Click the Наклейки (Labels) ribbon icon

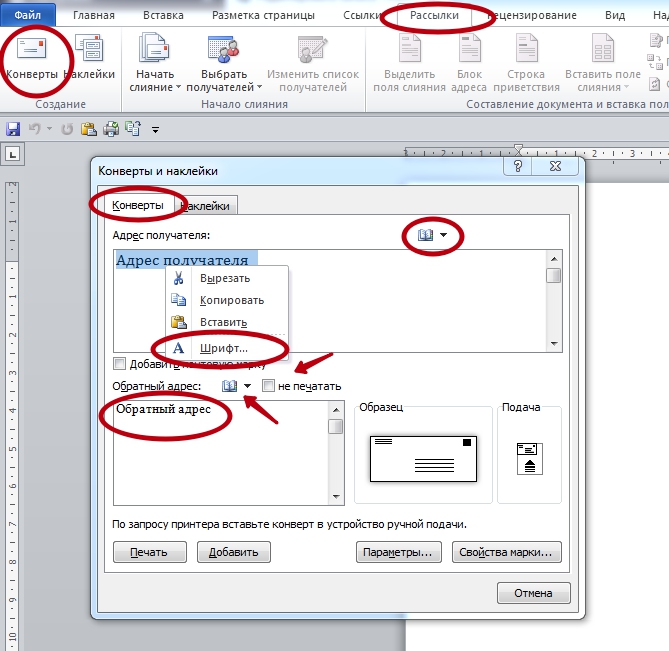tap(90, 56)
